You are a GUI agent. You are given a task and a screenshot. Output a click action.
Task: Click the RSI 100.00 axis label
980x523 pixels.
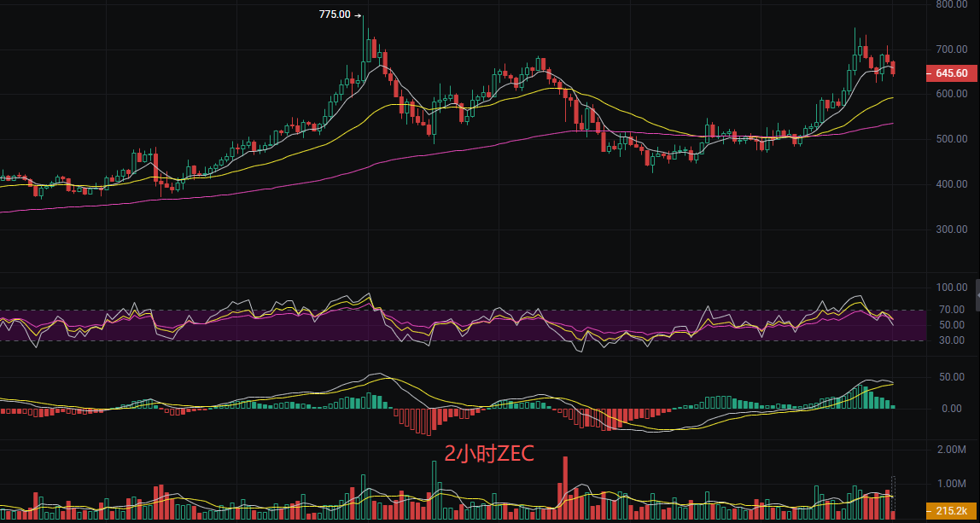(x=951, y=288)
